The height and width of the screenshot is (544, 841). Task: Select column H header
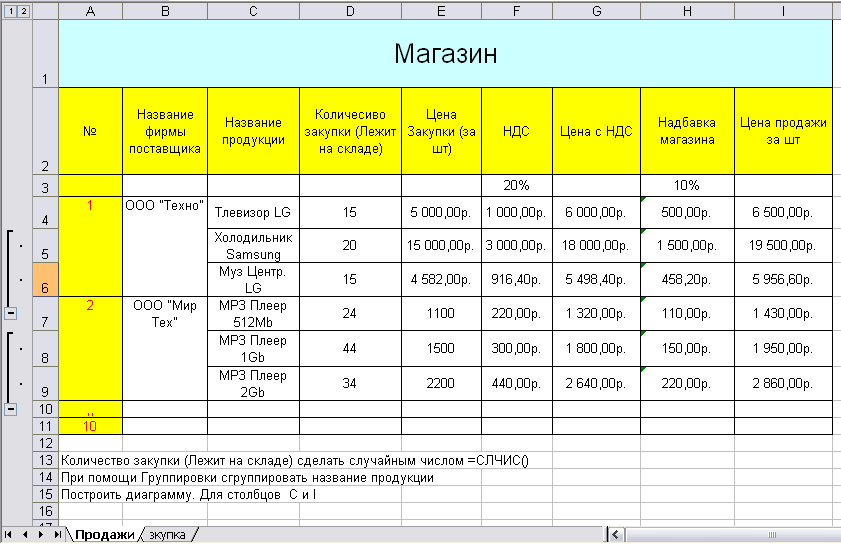click(x=687, y=11)
